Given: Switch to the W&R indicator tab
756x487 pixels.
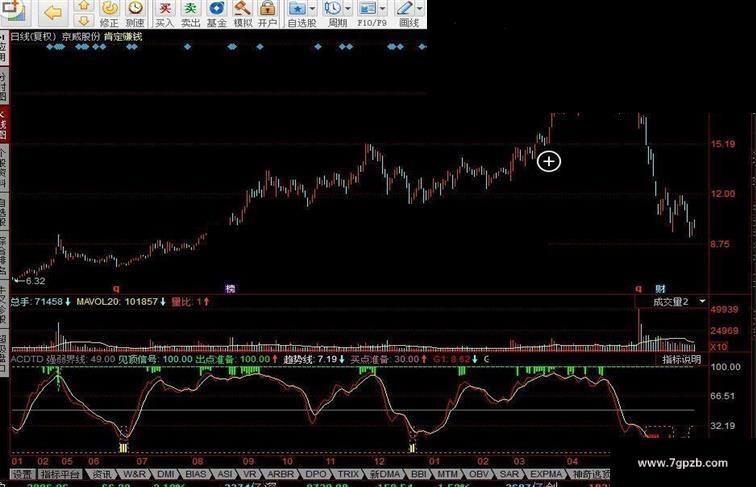Looking at the screenshot, I should coord(135,474).
